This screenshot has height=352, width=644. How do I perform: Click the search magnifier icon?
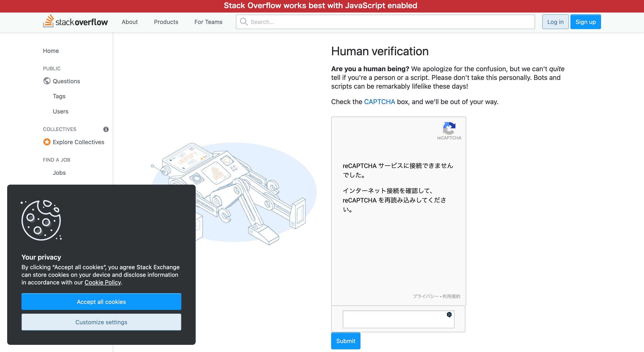[244, 22]
